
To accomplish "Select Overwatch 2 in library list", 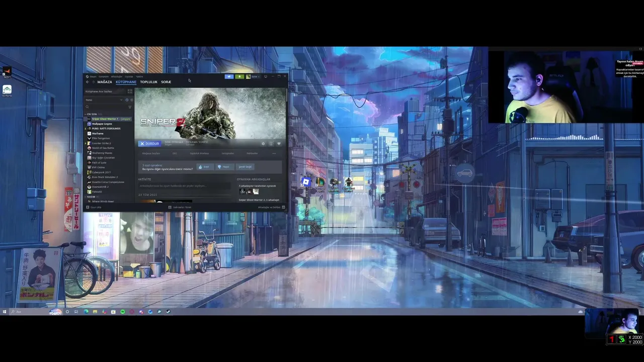I will click(x=108, y=187).
